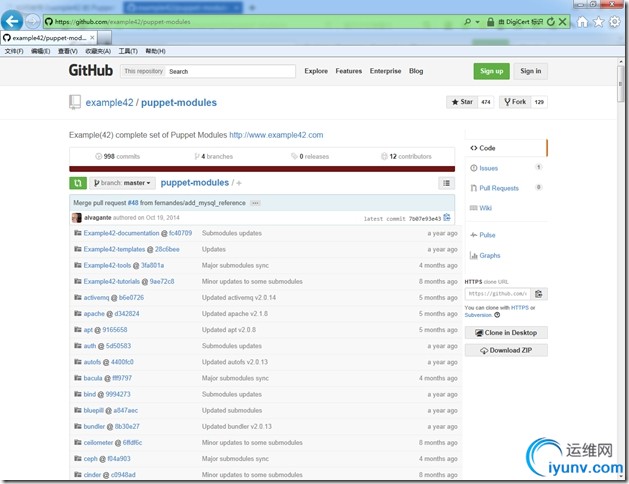Close the example42/puppet-mod tab
Viewport: 629px width, 484px height.
point(92,38)
